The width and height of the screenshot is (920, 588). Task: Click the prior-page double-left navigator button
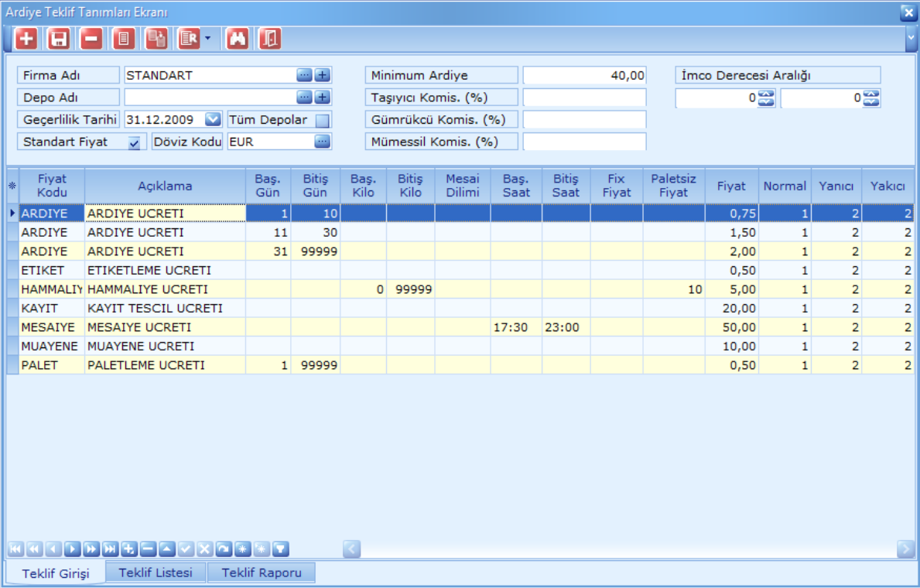[x=35, y=549]
